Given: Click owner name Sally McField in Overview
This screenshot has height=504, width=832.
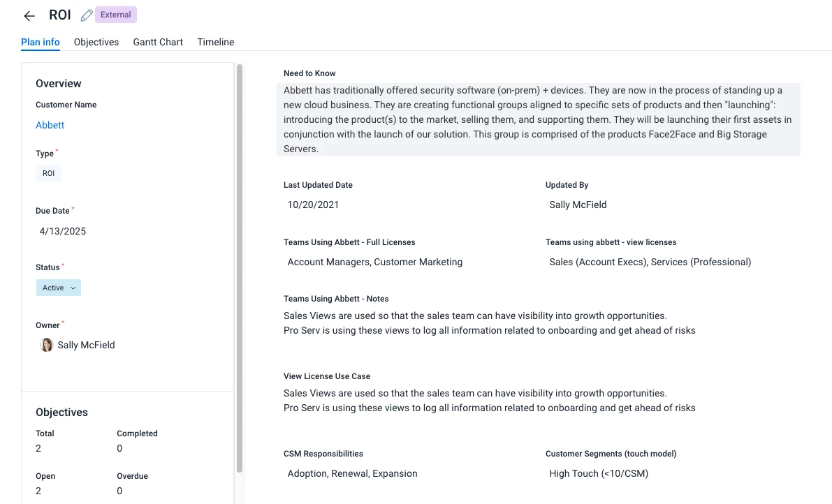Looking at the screenshot, I should point(86,345).
